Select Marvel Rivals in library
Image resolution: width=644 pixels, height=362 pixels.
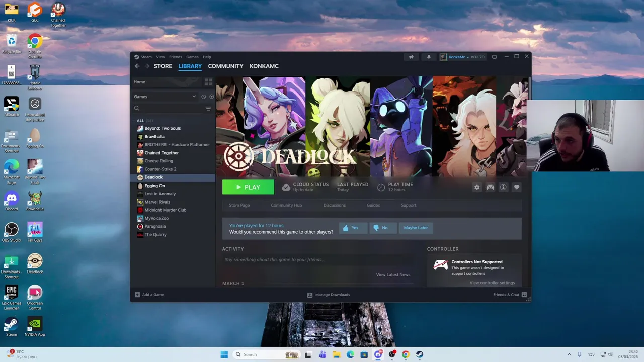157,202
